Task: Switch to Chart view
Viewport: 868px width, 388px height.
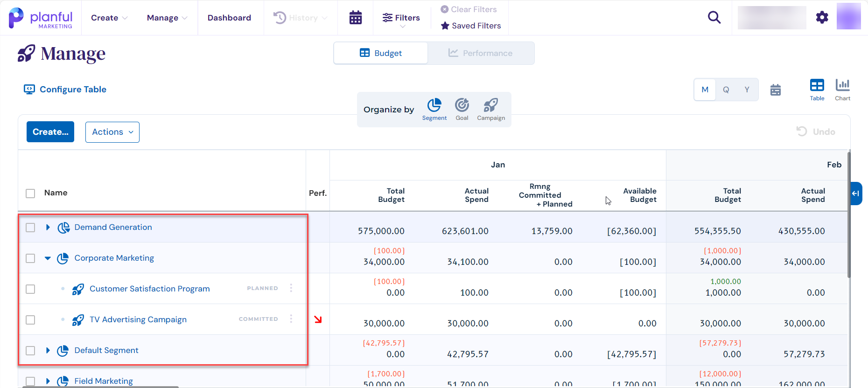Action: (842, 90)
